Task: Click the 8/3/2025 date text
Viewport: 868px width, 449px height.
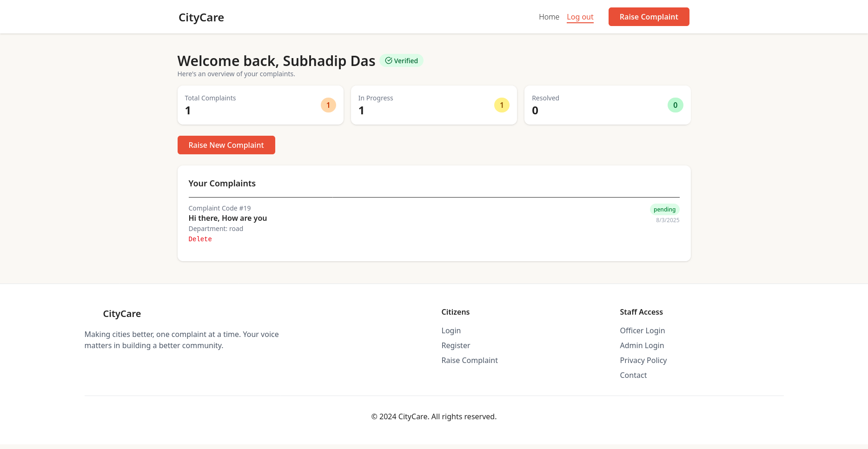Action: (x=668, y=220)
